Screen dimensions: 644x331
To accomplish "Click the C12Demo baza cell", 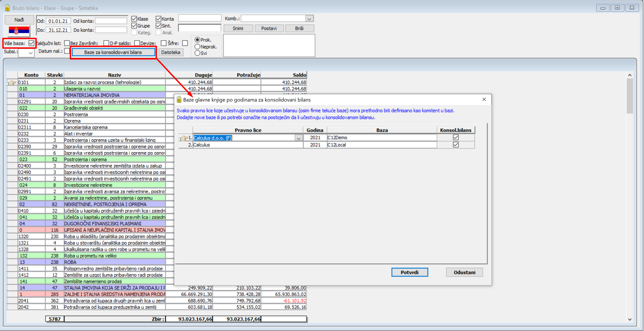I will [382, 138].
